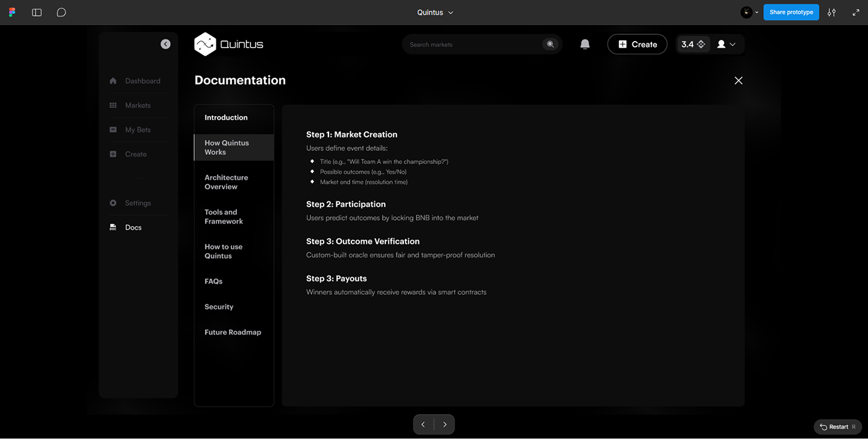Screen dimensions: 868x439
Task: Toggle the Figma sidebar panel icon
Action: 37,12
